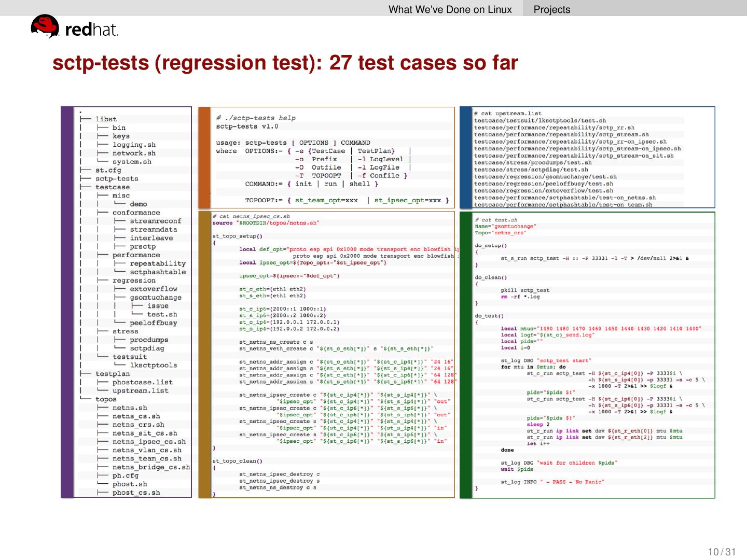Select the testcase folder in directory tree
The width and height of the screenshot is (747, 560).
tap(113, 187)
